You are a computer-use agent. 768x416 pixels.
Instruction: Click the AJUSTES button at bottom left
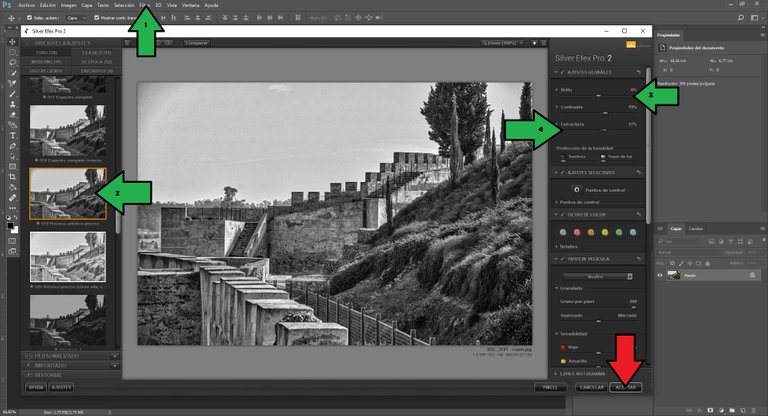[x=61, y=387]
